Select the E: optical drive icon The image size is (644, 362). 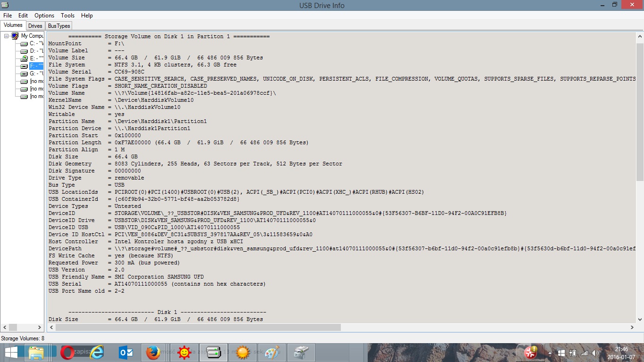[x=24, y=58]
